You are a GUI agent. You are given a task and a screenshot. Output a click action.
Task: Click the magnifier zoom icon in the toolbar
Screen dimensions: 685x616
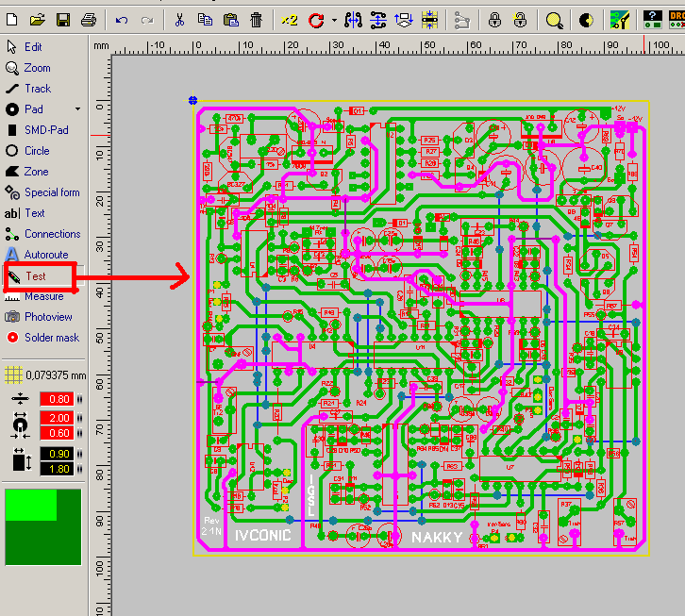(x=555, y=19)
